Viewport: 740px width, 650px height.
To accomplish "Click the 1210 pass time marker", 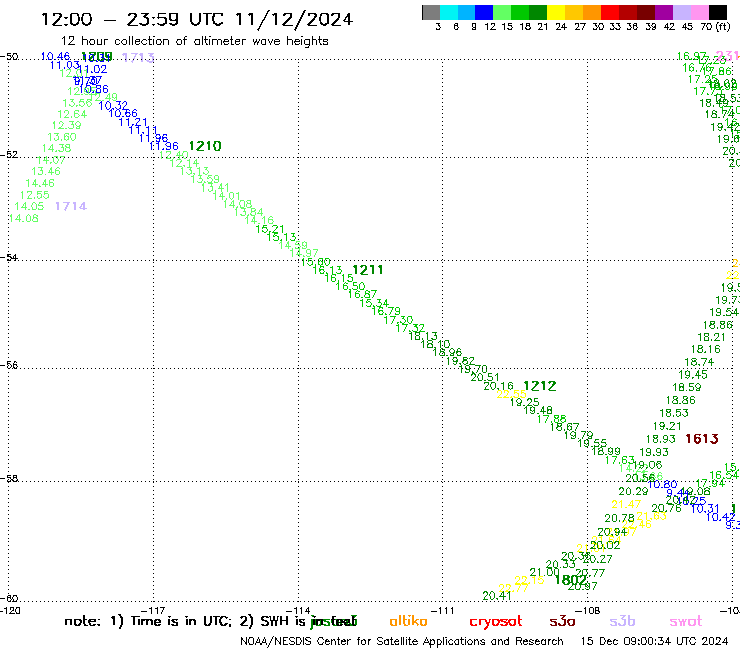I will (205, 146).
